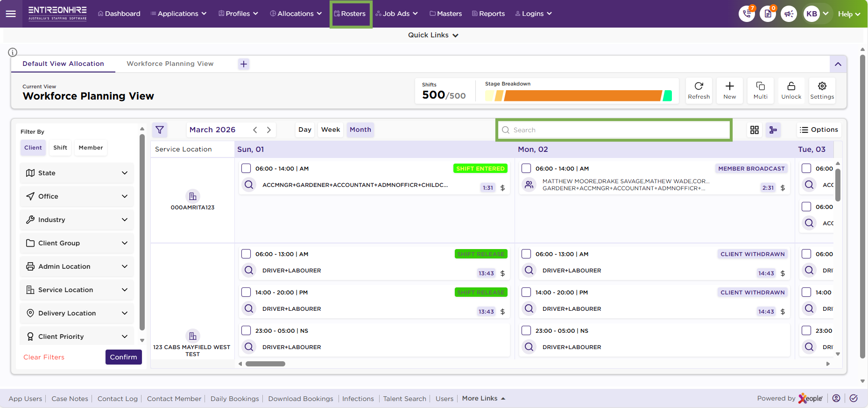868x408 pixels.
Task: Open the Quick Links dropdown
Action: point(433,35)
